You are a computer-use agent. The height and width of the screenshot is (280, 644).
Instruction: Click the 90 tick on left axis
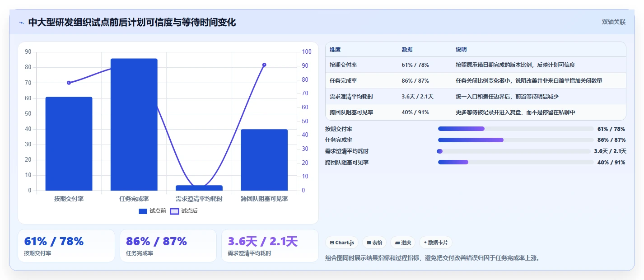(28, 52)
